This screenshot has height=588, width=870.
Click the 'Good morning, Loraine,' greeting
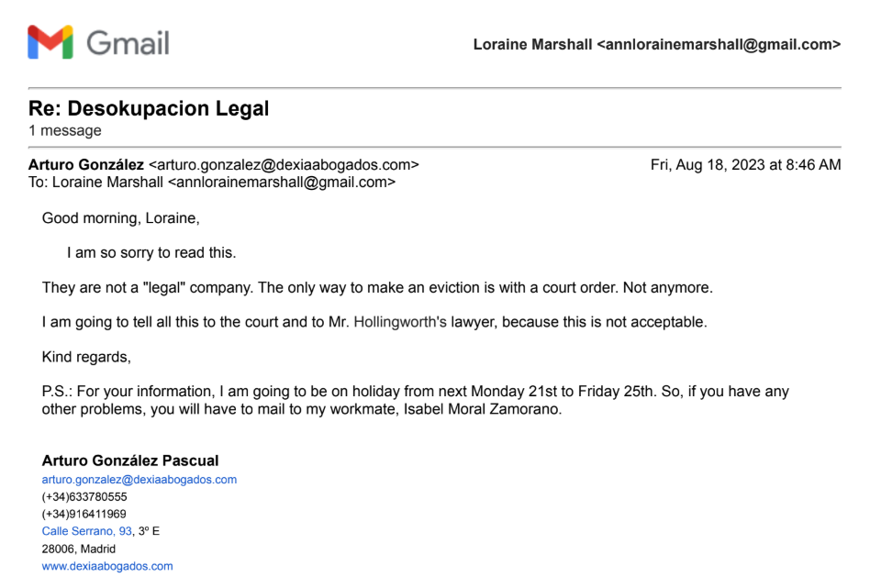pyautogui.click(x=120, y=218)
